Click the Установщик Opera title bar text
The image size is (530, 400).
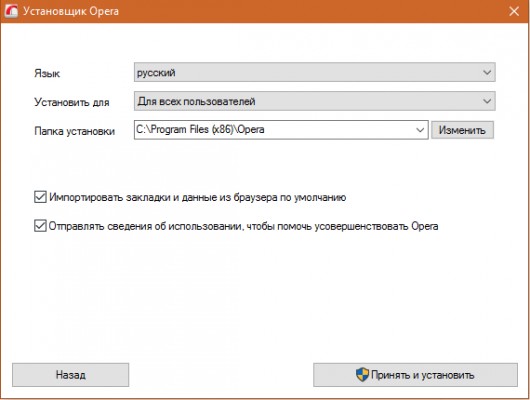pos(71,11)
